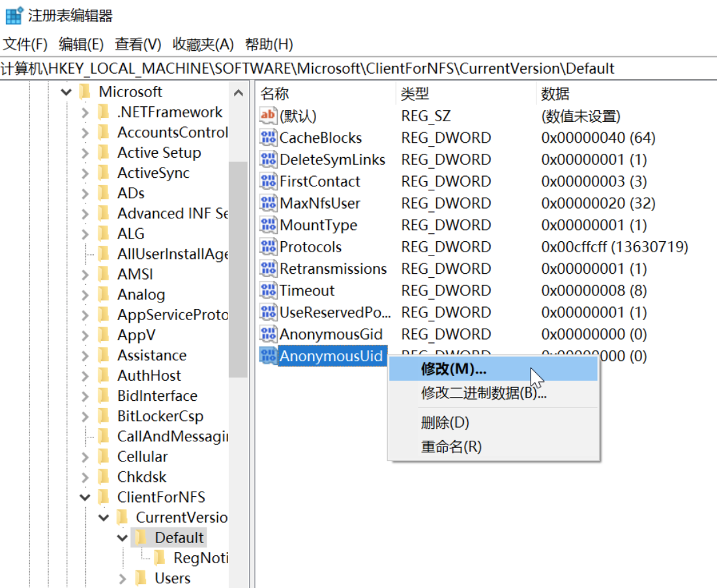Collapse the ClientForNFS key

click(x=85, y=498)
